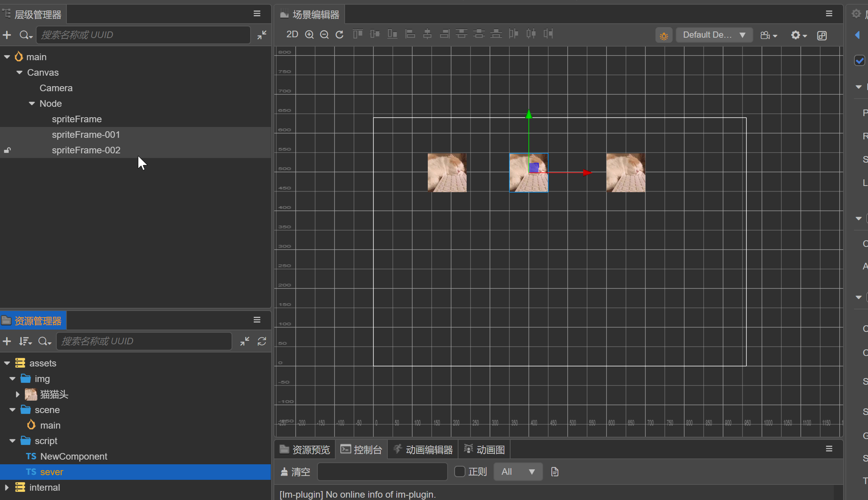Switch to the 动画编辑器 tab
Screen dimensions: 868x500
[x=423, y=450]
